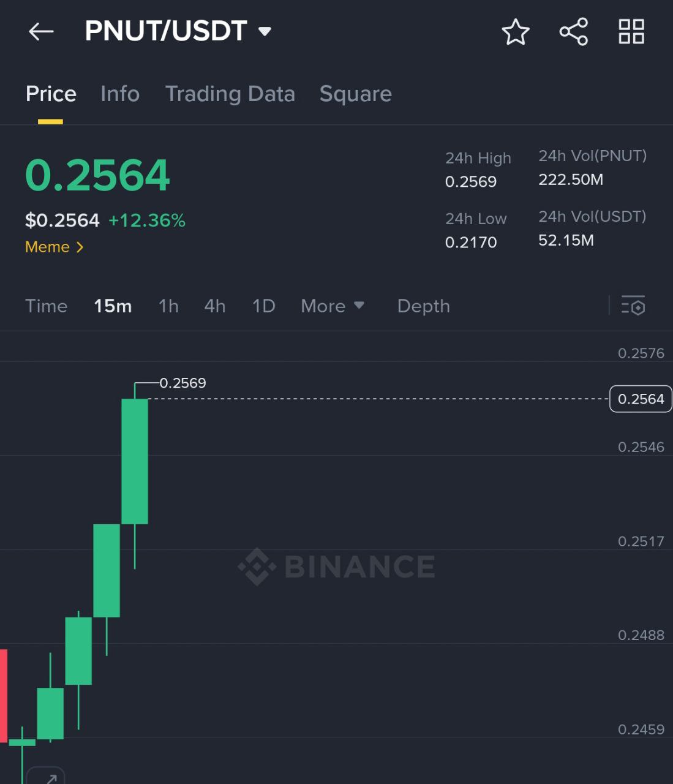Viewport: 673px width, 784px height.
Task: Tap the back arrow icon
Action: pyautogui.click(x=41, y=32)
